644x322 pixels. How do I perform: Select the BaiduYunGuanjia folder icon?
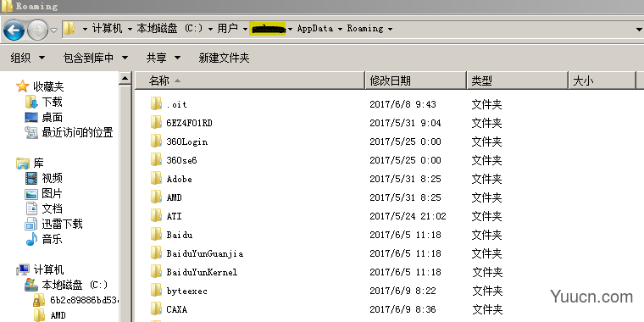156,253
